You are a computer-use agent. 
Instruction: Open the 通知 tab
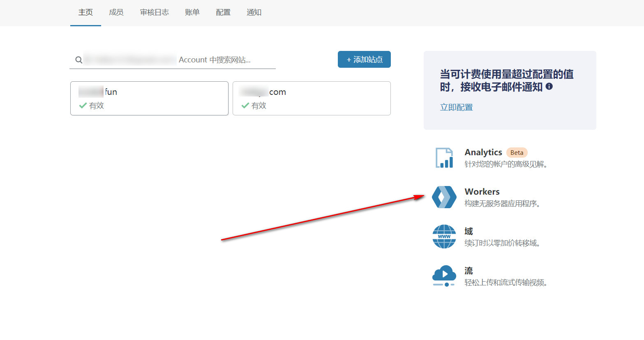tap(254, 13)
